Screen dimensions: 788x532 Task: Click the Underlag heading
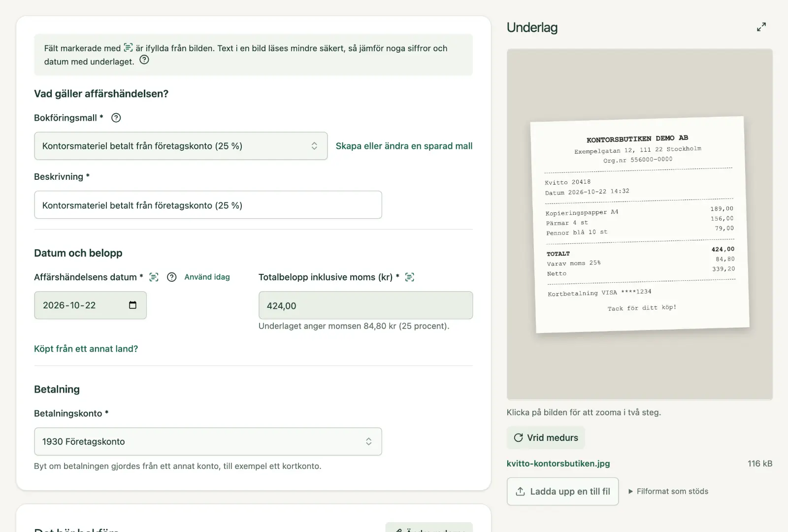click(532, 28)
